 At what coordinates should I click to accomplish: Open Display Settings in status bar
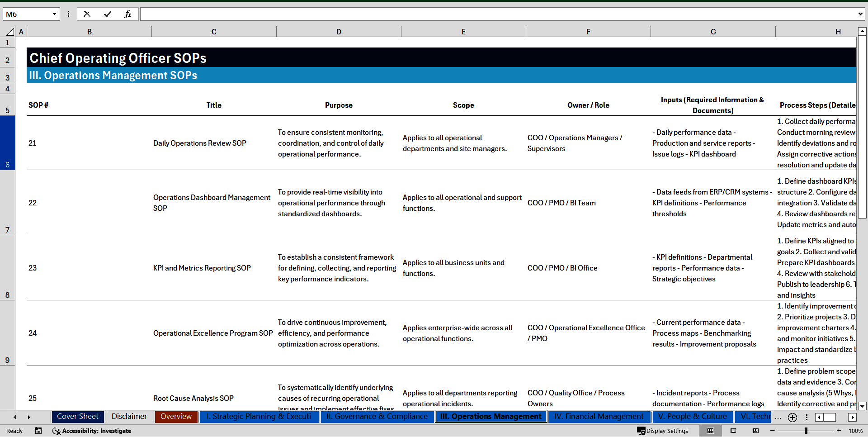pos(663,431)
